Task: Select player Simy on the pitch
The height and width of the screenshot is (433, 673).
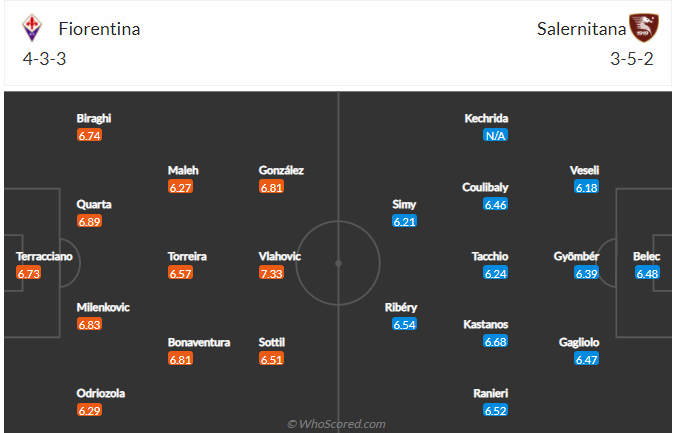Action: tap(404, 204)
